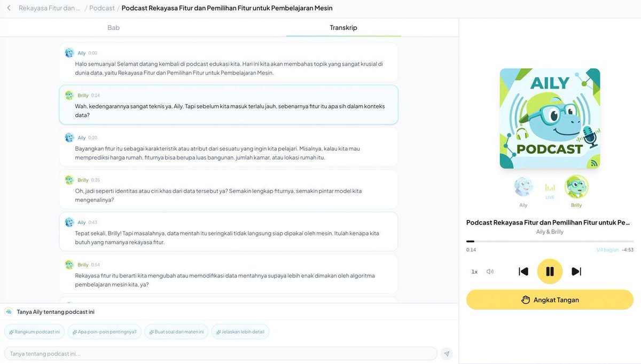The height and width of the screenshot is (364, 641).
Task: Jump to the 0:35 timestamp
Action: coord(96,180)
